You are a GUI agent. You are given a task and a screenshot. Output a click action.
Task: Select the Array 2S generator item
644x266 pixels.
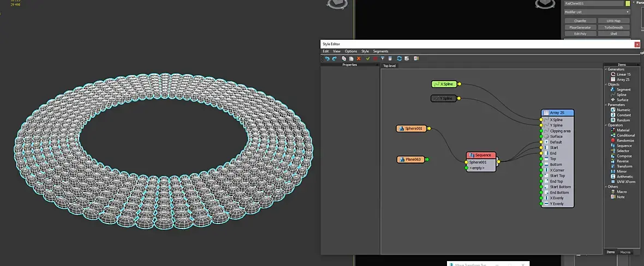coord(620,79)
